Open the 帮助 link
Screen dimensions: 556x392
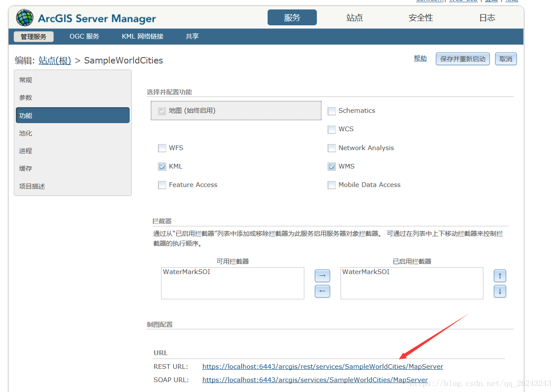[x=420, y=59]
